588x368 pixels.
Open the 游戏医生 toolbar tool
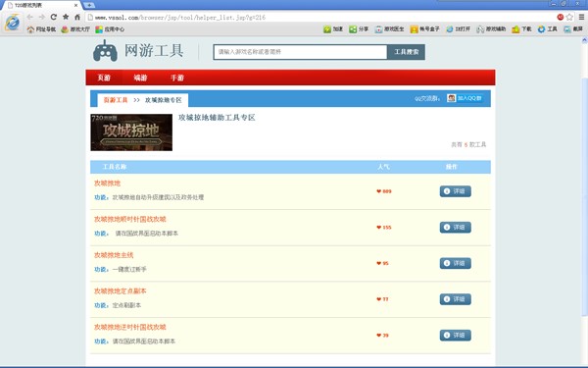390,28
